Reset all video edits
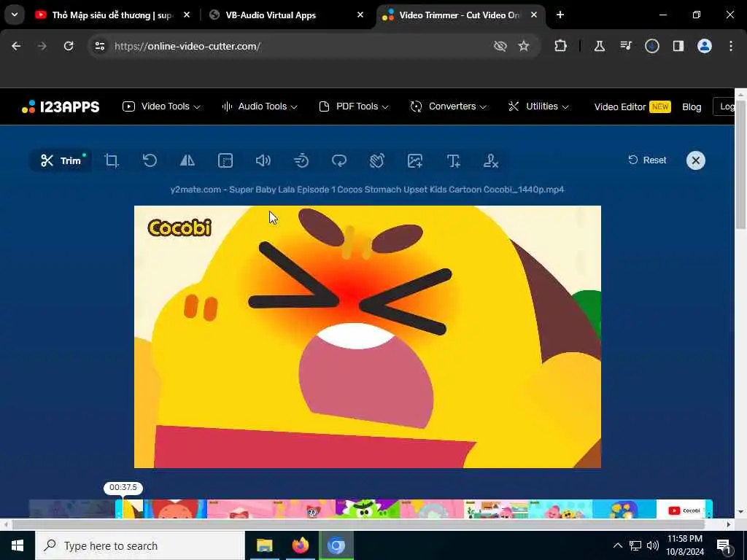 pos(647,160)
